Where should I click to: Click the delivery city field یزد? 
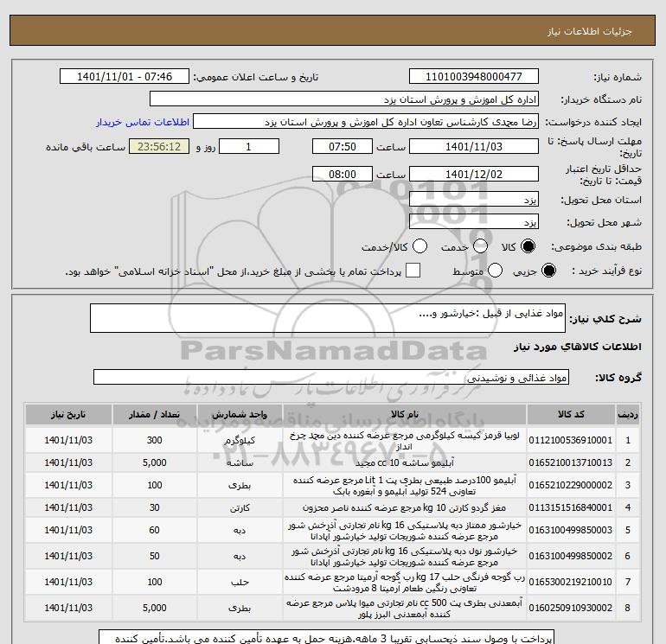[474, 221]
